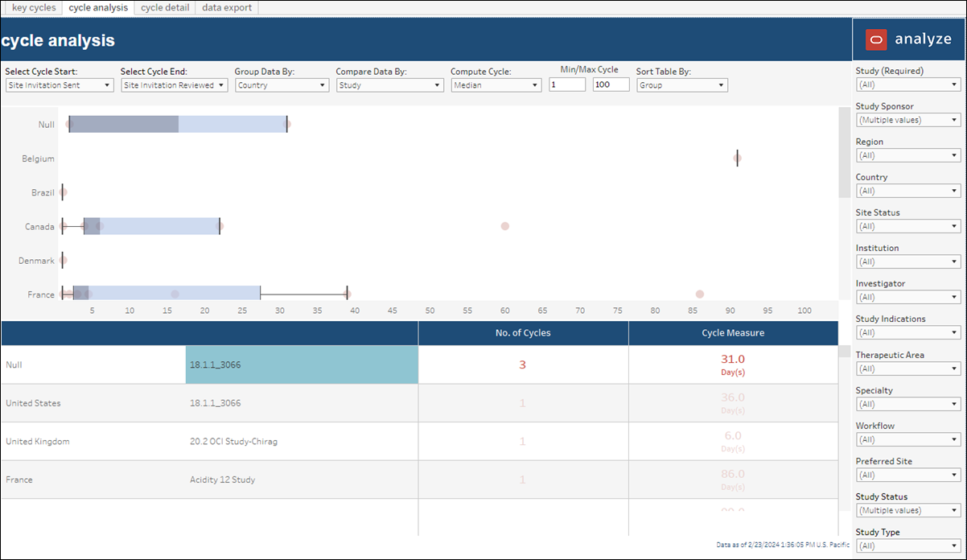Click the Min cycle input field
This screenshot has height=560, width=967.
pos(567,84)
